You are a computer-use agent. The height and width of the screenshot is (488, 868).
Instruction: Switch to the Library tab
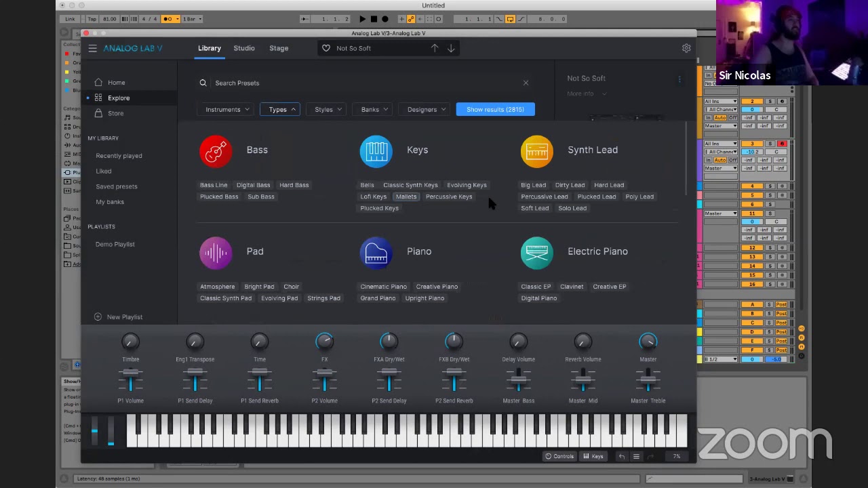[x=210, y=48]
